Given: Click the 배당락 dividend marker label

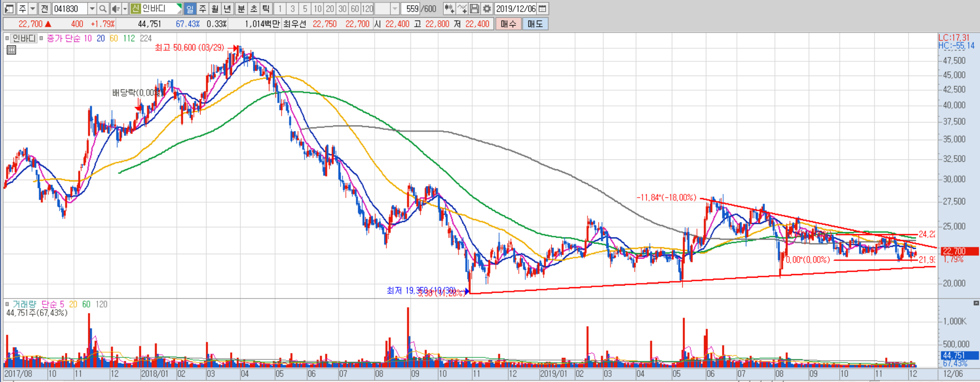Looking at the screenshot, I should pos(135,93).
